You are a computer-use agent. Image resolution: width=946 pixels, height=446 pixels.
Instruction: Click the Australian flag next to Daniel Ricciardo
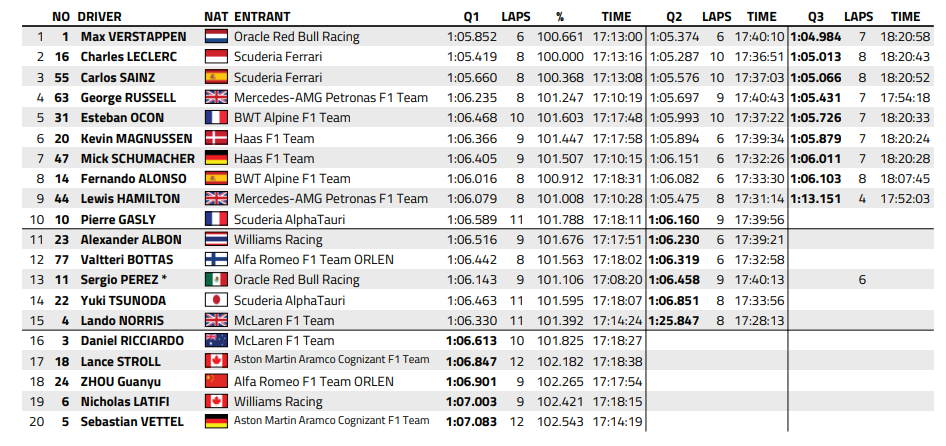[x=216, y=341]
